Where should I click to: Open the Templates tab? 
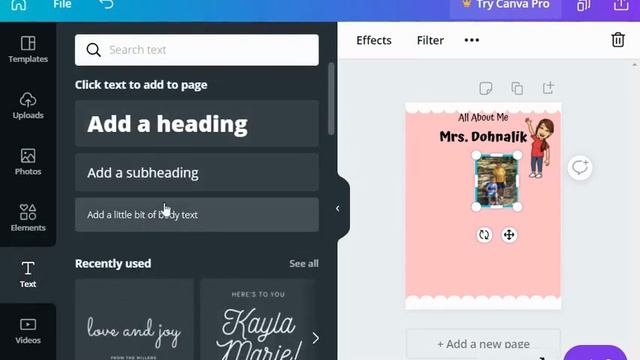pyautogui.click(x=28, y=49)
